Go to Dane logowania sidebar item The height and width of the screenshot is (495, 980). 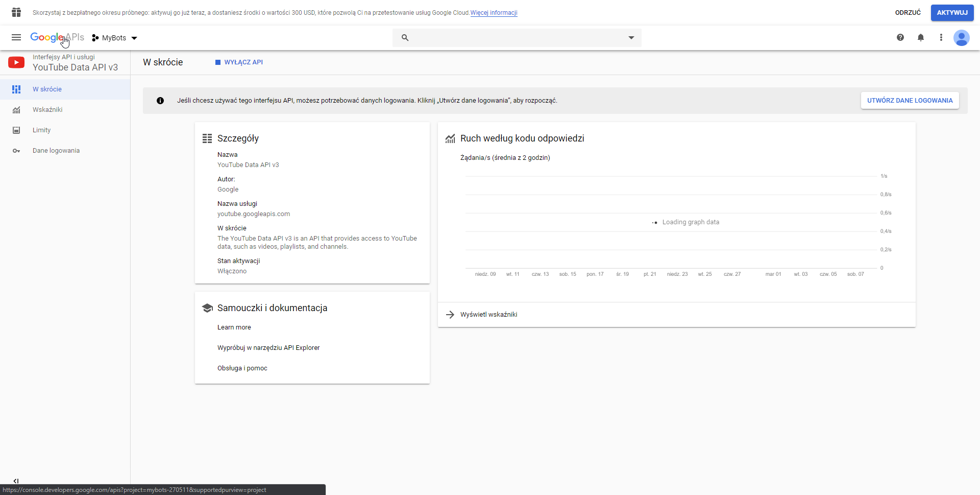(x=56, y=151)
